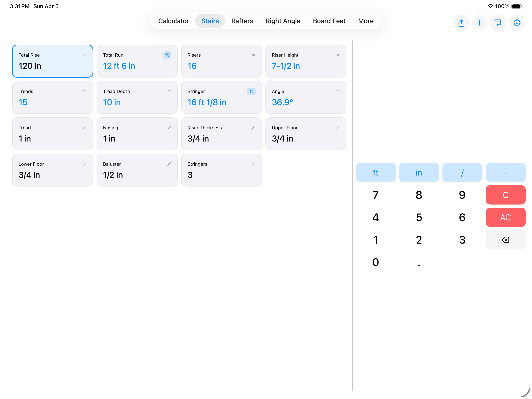This screenshot has width=532, height=399.
Task: Switch to the Board Feet tab
Action: coord(329,21)
